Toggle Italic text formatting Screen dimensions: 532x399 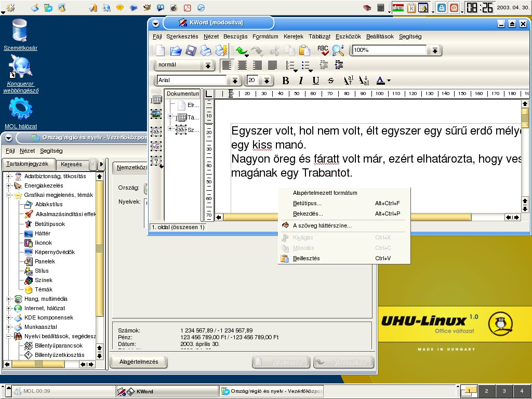(300, 81)
